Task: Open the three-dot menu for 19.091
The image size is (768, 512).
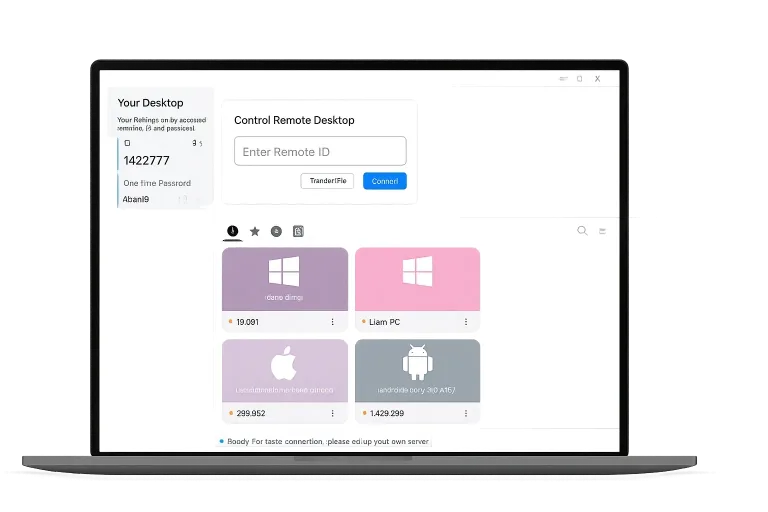Action: (x=333, y=322)
